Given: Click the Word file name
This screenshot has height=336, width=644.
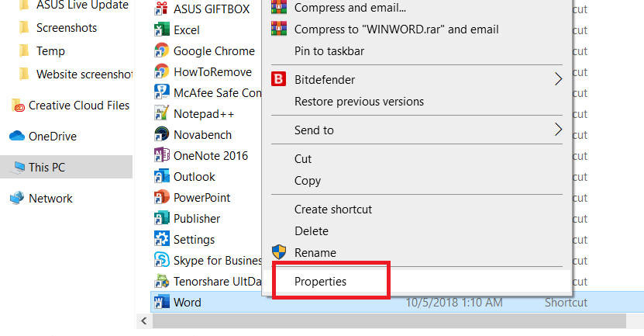Looking at the screenshot, I should 188,303.
